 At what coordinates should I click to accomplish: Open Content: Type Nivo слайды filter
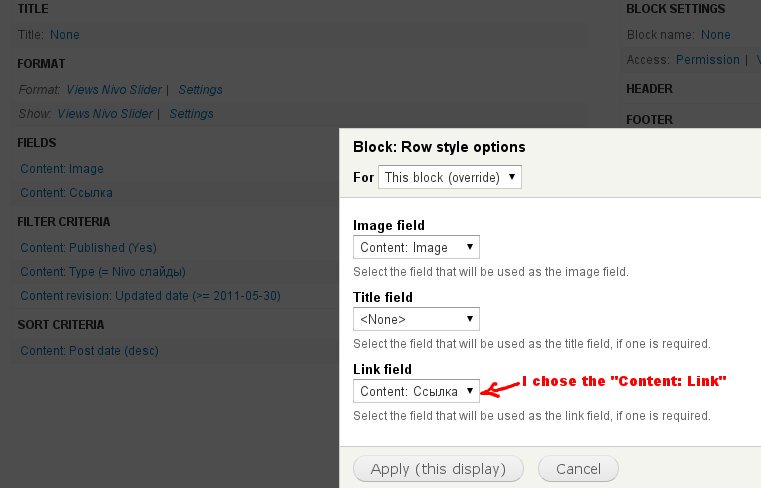(102, 272)
